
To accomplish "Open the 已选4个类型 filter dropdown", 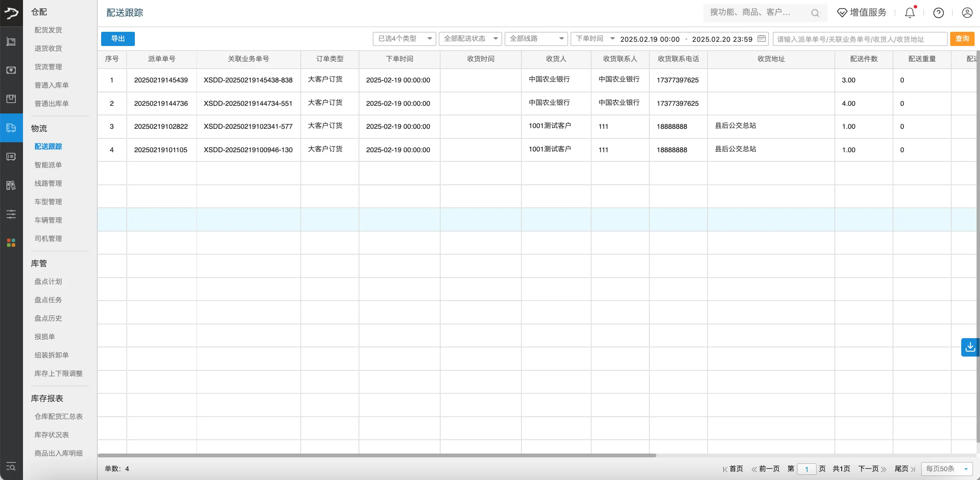I will [x=404, y=39].
